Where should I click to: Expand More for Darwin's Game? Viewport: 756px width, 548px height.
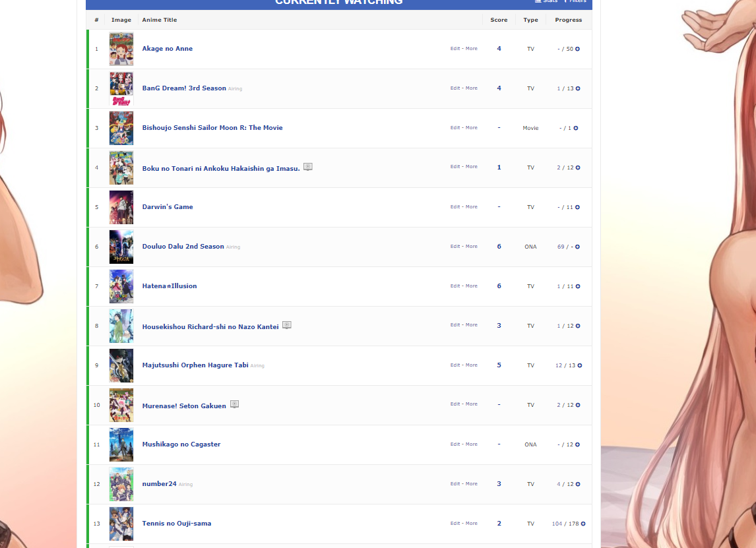click(472, 207)
